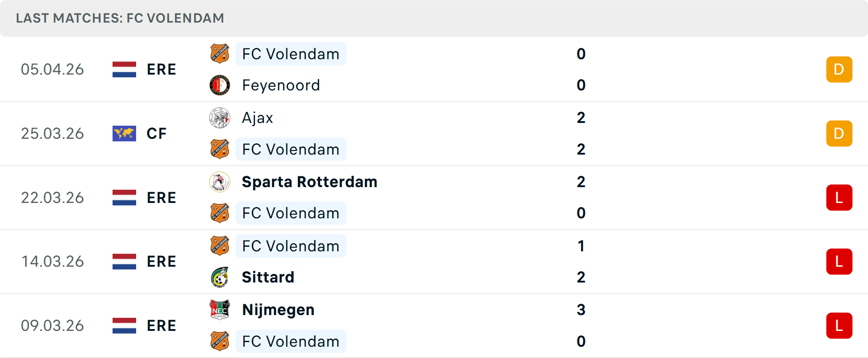Open FC Volendam team page from top match
The height and width of the screenshot is (358, 868).
click(x=291, y=54)
